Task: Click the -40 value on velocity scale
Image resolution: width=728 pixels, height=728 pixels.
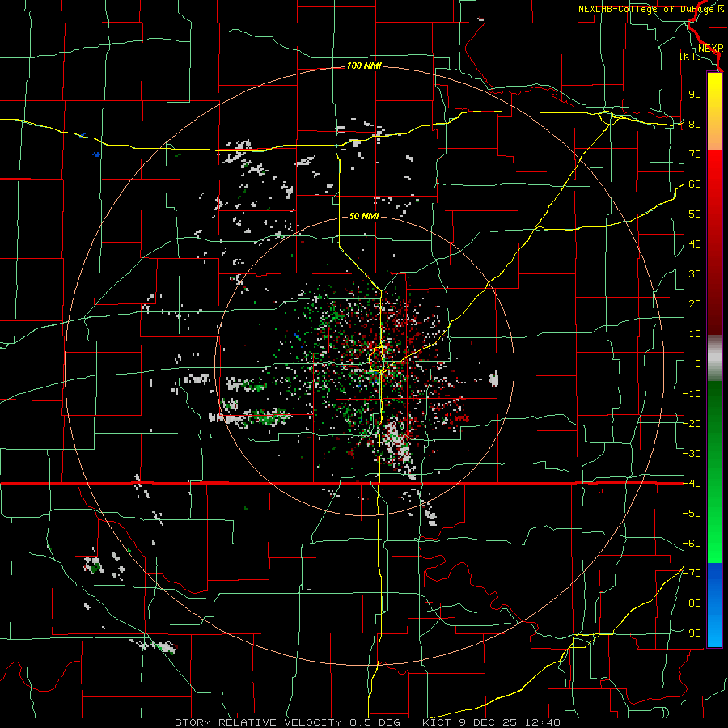Action: (692, 484)
